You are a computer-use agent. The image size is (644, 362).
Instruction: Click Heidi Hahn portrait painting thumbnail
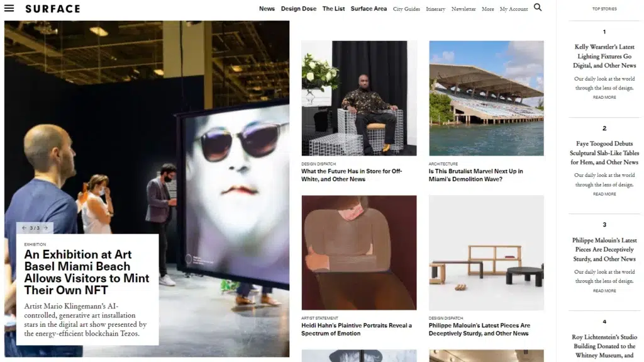pyautogui.click(x=358, y=252)
